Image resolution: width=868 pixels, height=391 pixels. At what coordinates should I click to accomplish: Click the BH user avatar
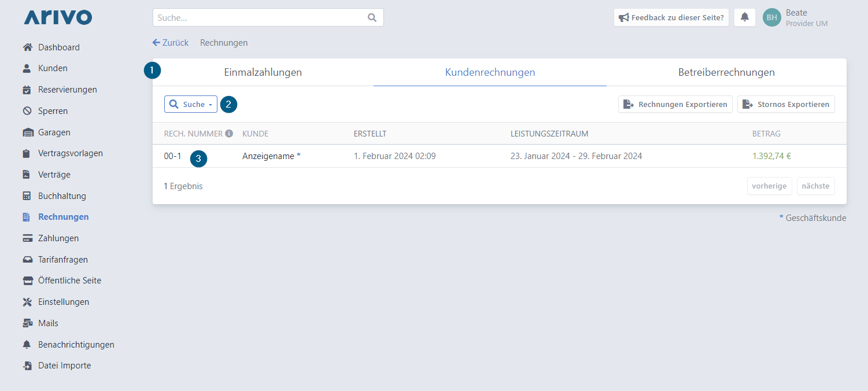(771, 17)
